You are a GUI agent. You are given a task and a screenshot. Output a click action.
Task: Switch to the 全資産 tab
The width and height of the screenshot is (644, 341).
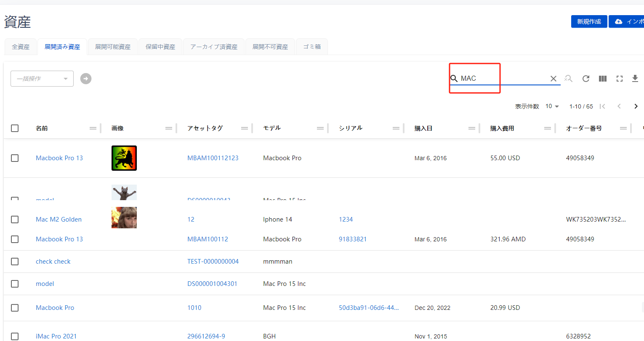21,47
